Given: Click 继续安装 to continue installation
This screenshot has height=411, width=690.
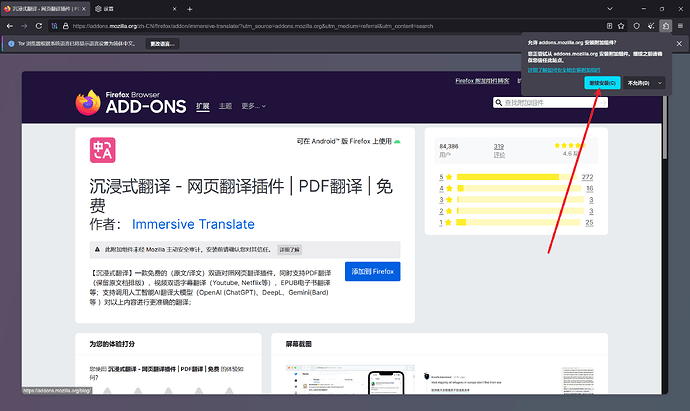Looking at the screenshot, I should click(602, 83).
